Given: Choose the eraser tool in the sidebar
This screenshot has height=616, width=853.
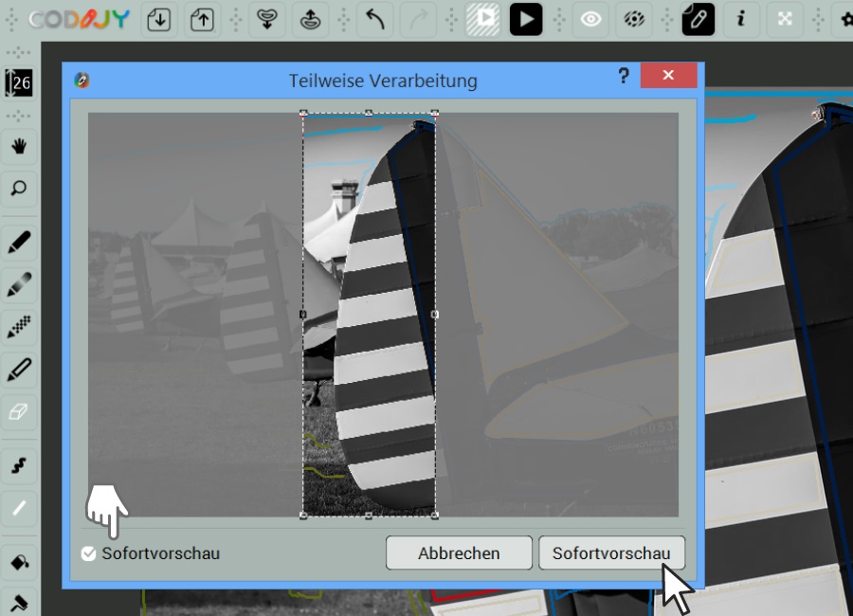Looking at the screenshot, I should tap(20, 411).
